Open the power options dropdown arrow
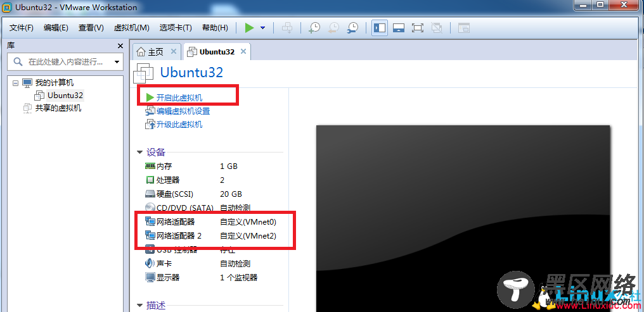The width and height of the screenshot is (644, 312). pos(263,28)
